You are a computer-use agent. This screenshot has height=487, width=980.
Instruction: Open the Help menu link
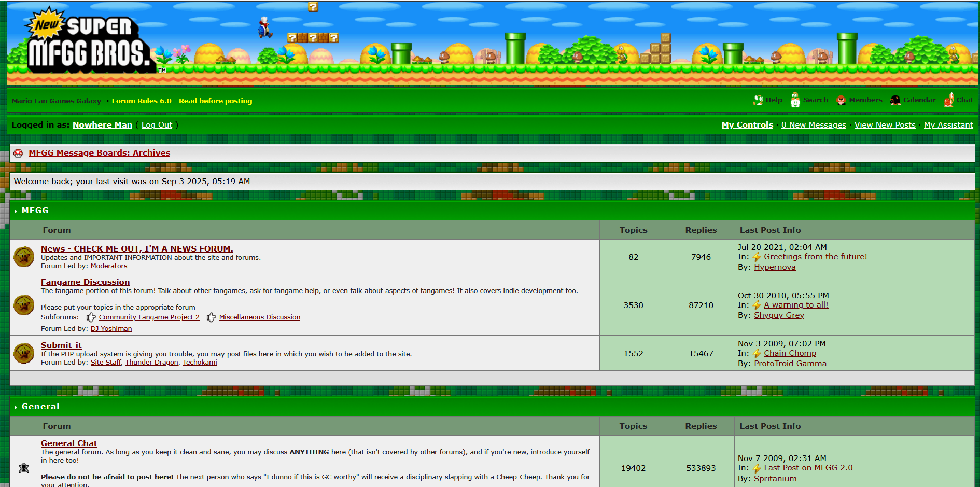(x=774, y=100)
